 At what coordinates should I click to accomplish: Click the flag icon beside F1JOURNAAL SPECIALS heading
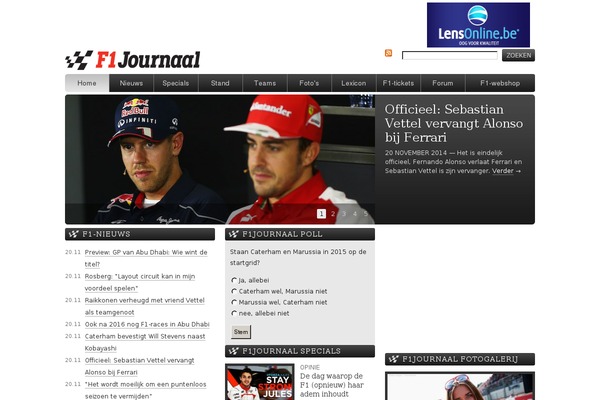click(x=233, y=351)
